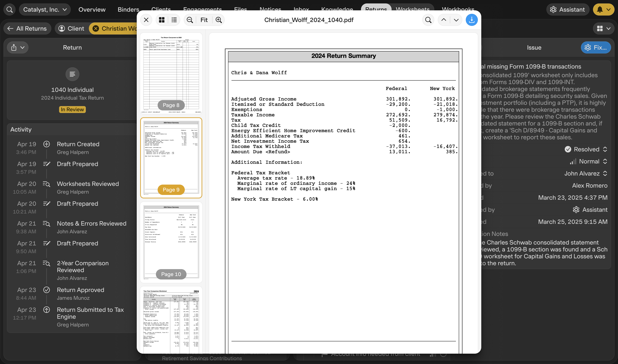618x364 pixels.
Task: Click the download PDF icon
Action: 471,20
